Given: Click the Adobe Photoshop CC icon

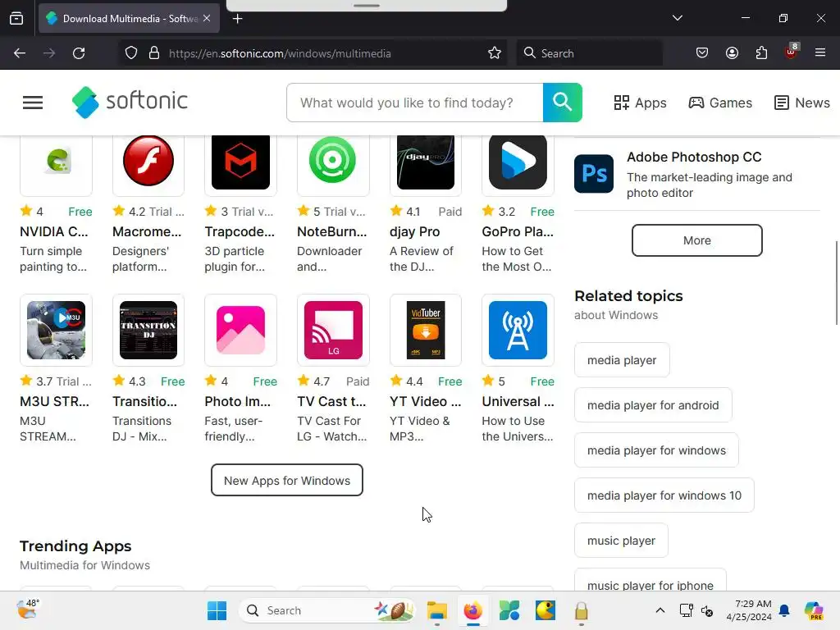Looking at the screenshot, I should [x=594, y=174].
